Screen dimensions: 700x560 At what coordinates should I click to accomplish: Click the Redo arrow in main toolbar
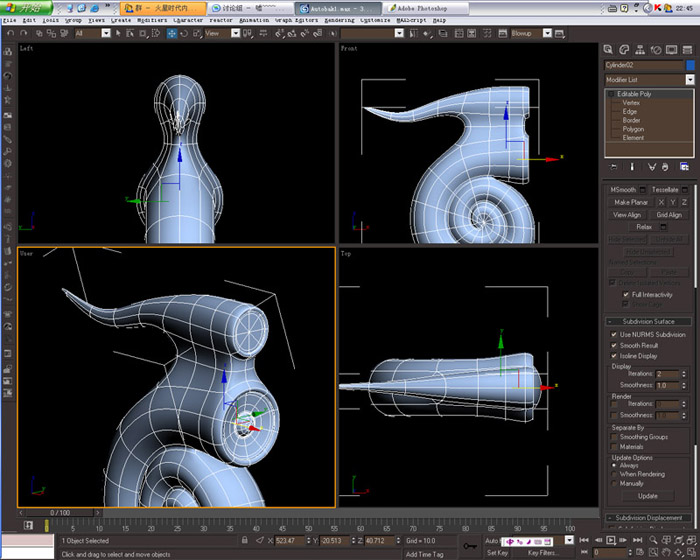click(x=24, y=33)
